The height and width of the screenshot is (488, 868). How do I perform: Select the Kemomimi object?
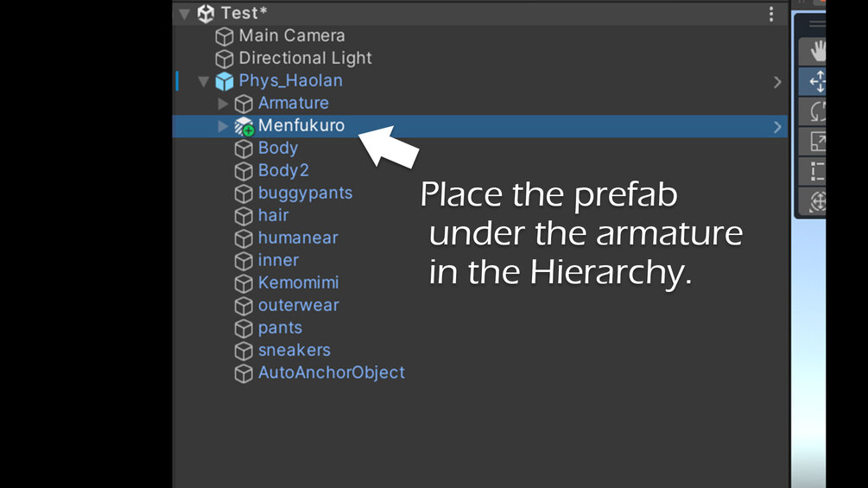coord(298,282)
